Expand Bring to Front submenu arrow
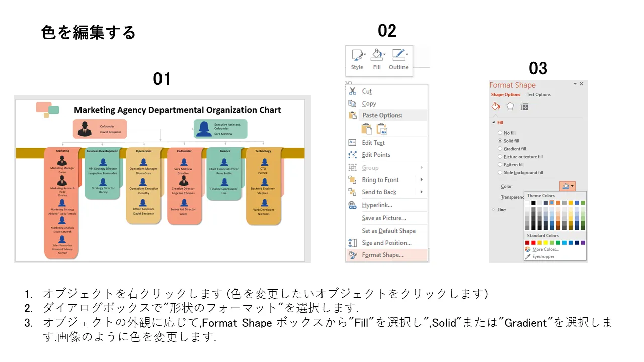The height and width of the screenshot is (362, 644). coord(421,180)
